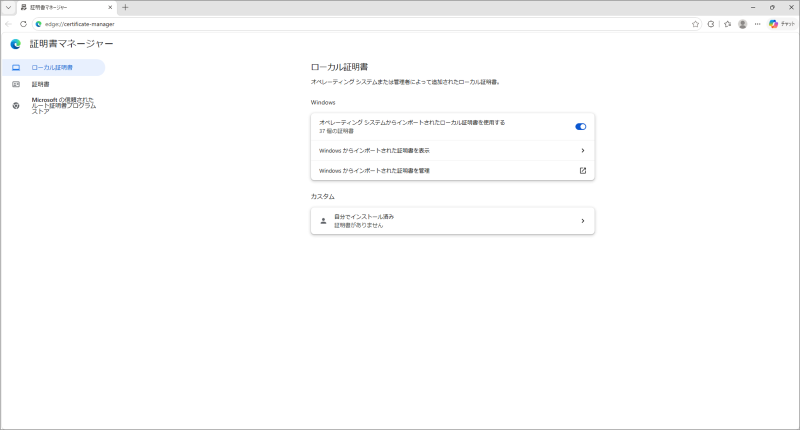Click the 37 個の証明書 count text
Image resolution: width=800 pixels, height=430 pixels.
(x=336, y=131)
